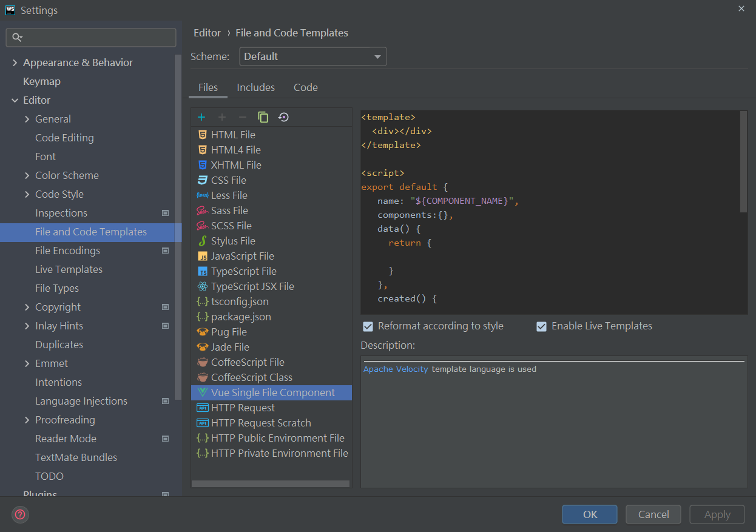This screenshot has height=532, width=756.
Task: Switch to the Files tab
Action: coord(208,87)
